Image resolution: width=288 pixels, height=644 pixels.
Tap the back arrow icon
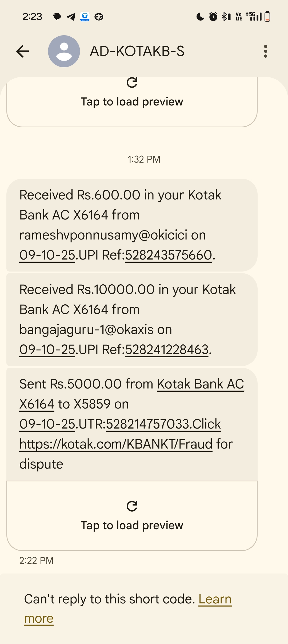point(22,51)
